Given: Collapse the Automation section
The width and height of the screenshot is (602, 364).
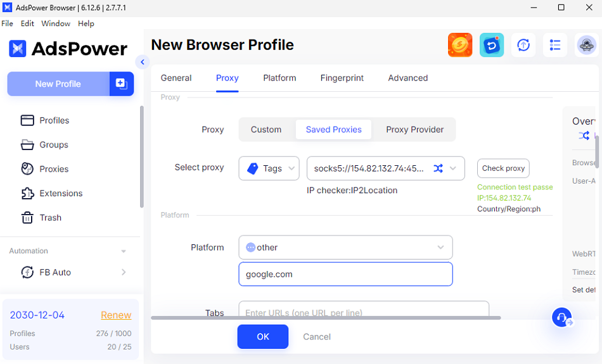Looking at the screenshot, I should 123,251.
